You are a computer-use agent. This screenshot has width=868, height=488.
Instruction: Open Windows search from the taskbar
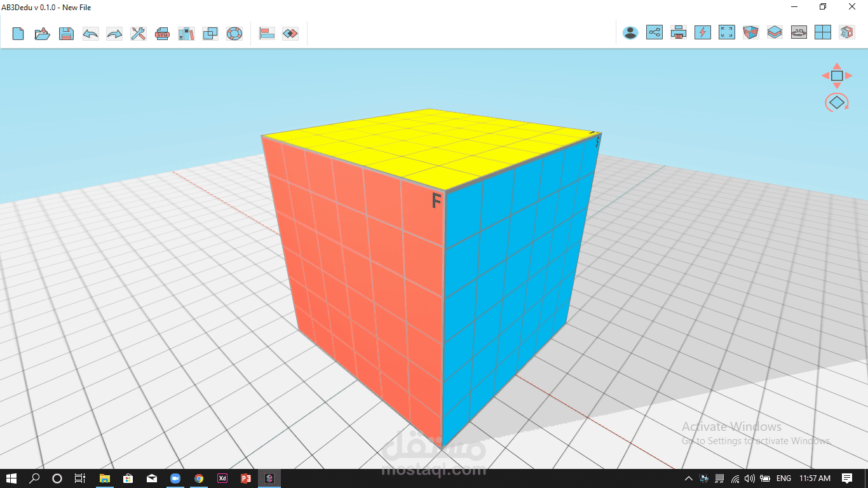[34, 478]
